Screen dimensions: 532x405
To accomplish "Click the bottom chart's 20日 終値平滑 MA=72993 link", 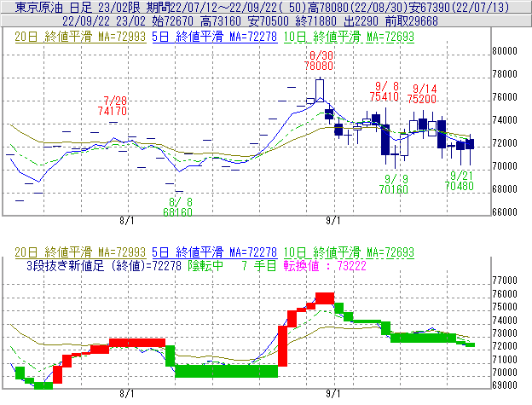I will (x=80, y=252).
